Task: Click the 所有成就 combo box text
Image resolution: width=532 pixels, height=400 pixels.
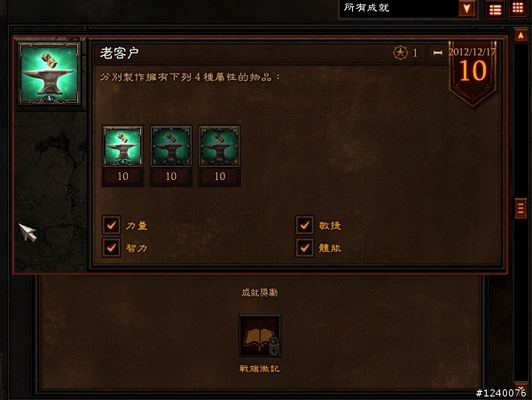Action: pos(366,7)
